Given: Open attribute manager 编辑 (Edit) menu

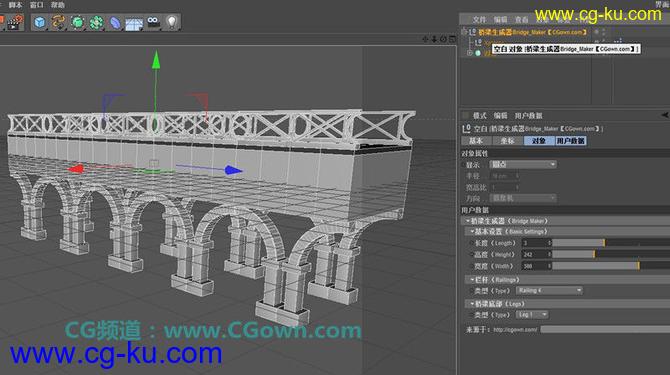Looking at the screenshot, I should (x=500, y=115).
